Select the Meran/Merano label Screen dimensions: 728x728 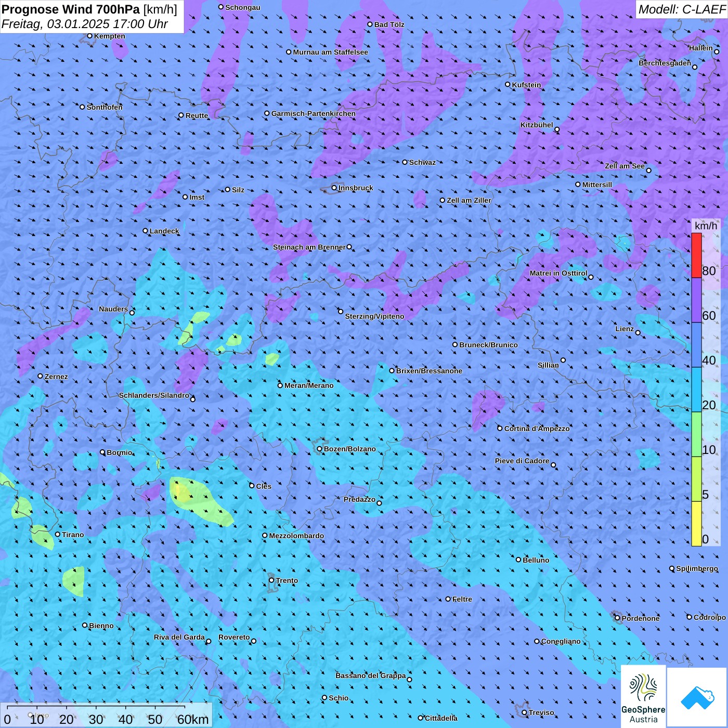[x=309, y=385]
